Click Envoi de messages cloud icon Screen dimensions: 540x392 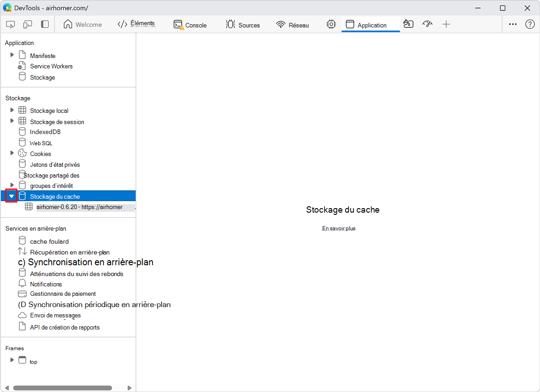click(22, 315)
